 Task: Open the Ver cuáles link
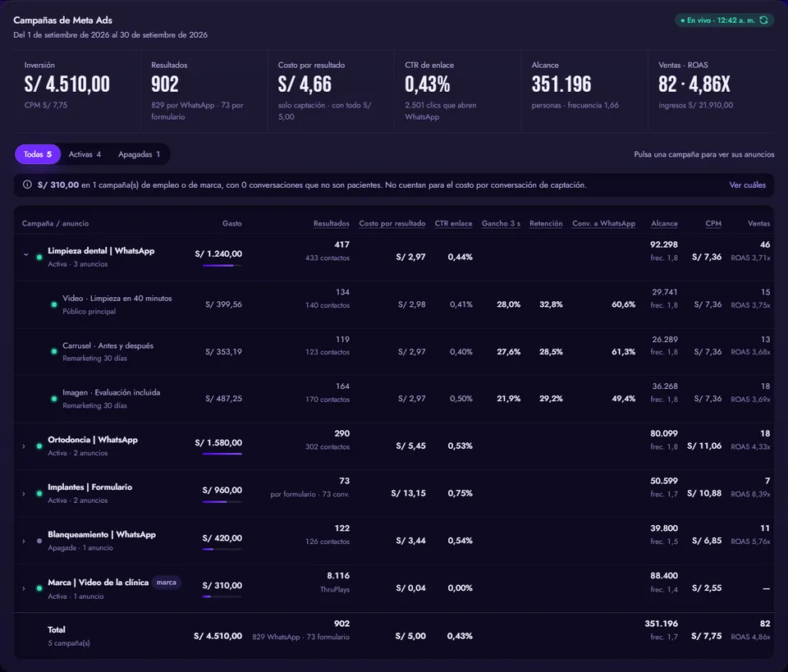coord(747,185)
